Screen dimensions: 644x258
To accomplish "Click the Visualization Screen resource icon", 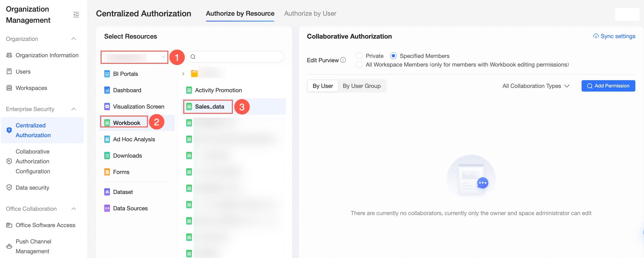I will [x=107, y=107].
